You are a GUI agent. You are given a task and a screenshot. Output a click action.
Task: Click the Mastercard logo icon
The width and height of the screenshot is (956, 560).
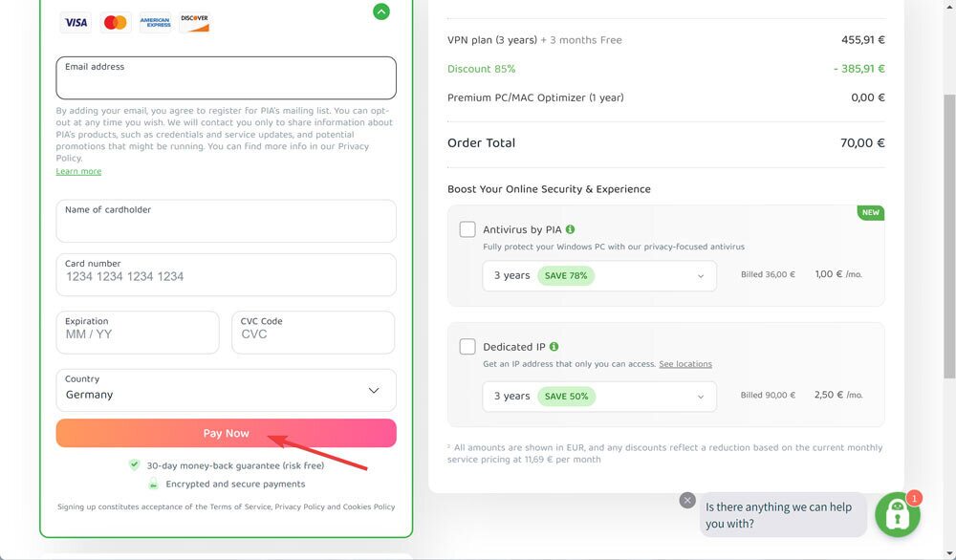pyautogui.click(x=116, y=22)
